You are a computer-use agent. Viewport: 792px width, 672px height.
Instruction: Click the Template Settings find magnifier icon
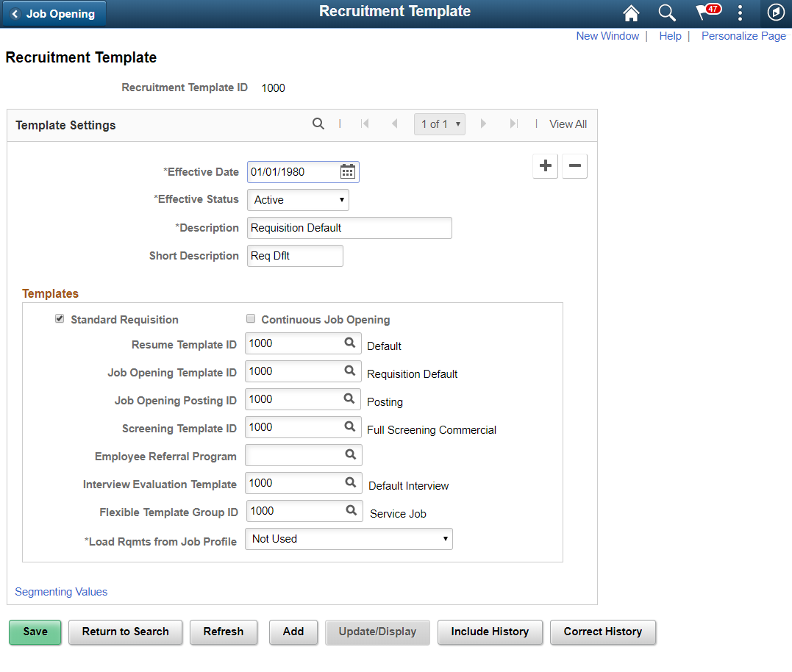(x=318, y=124)
